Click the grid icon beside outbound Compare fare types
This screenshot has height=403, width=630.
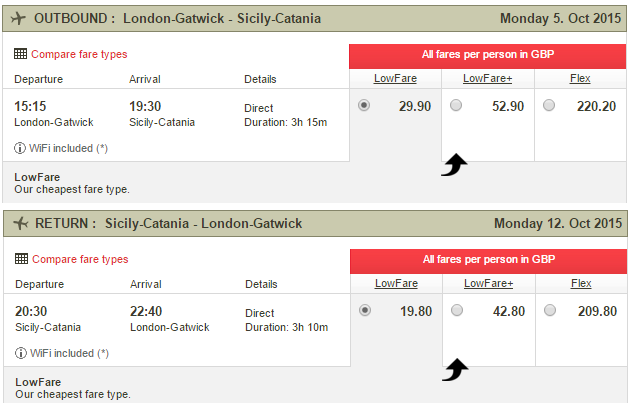coord(20,54)
